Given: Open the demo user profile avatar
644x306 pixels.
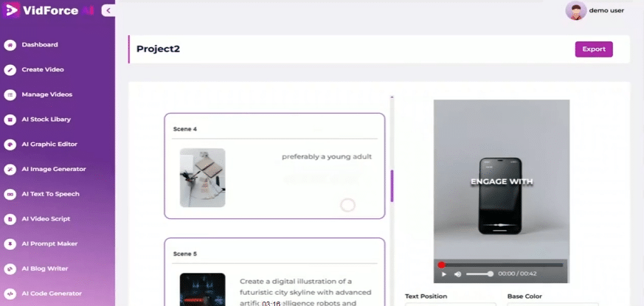Looking at the screenshot, I should pos(575,10).
